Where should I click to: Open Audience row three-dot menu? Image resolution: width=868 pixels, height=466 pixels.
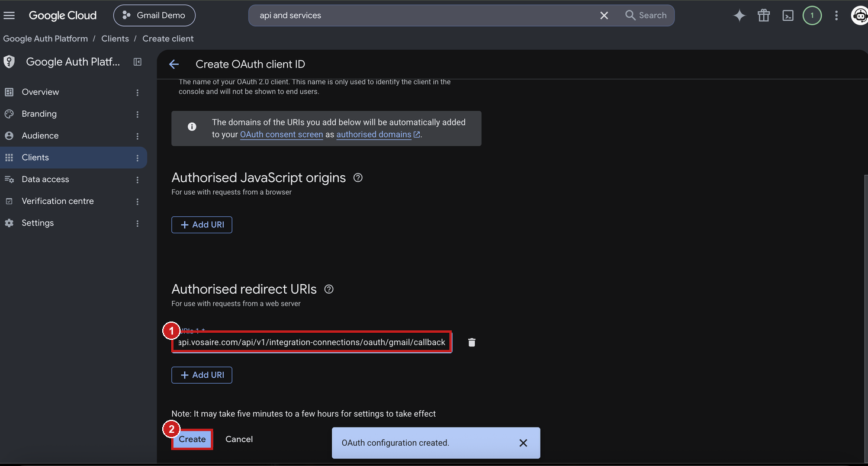click(137, 136)
